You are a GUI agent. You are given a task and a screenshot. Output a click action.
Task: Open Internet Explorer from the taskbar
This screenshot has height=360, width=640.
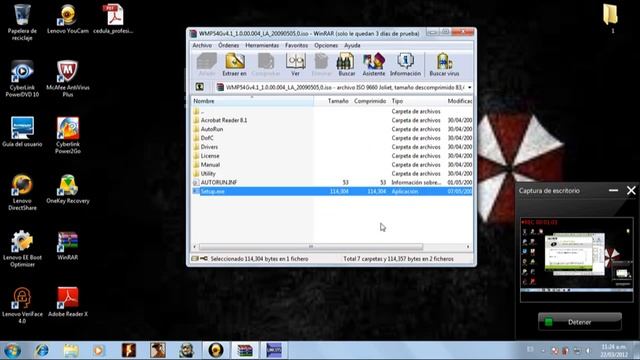tap(42, 351)
